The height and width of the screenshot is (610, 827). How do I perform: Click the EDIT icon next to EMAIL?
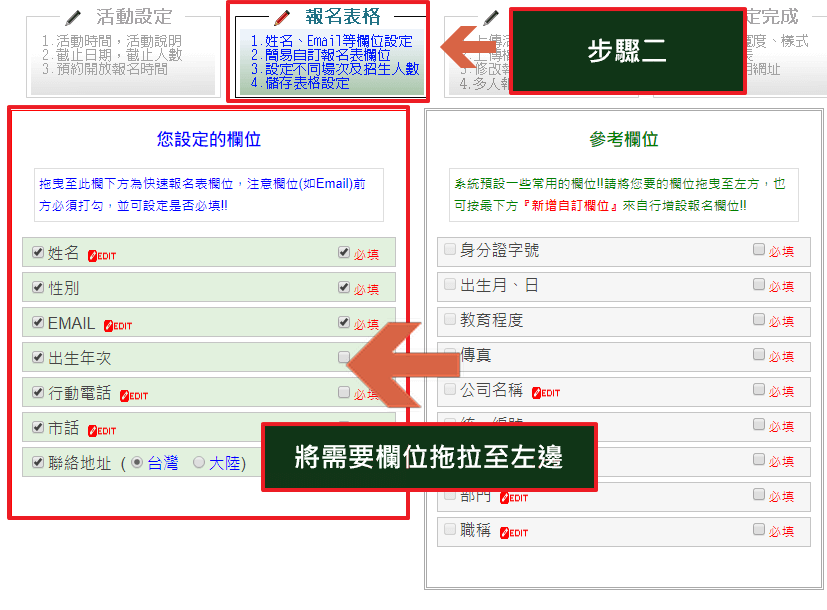(118, 326)
